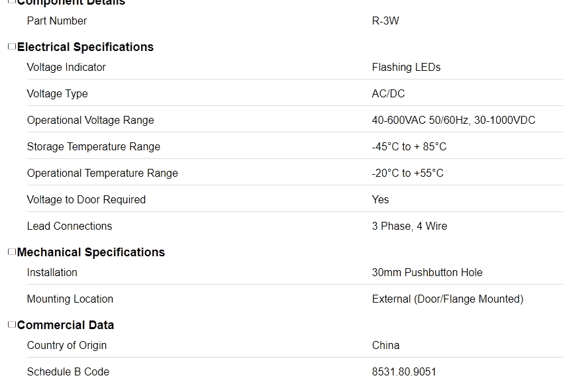Image resolution: width=563 pixels, height=392 pixels.
Task: Click the Mechanical Specifications heading text
Action: click(91, 252)
